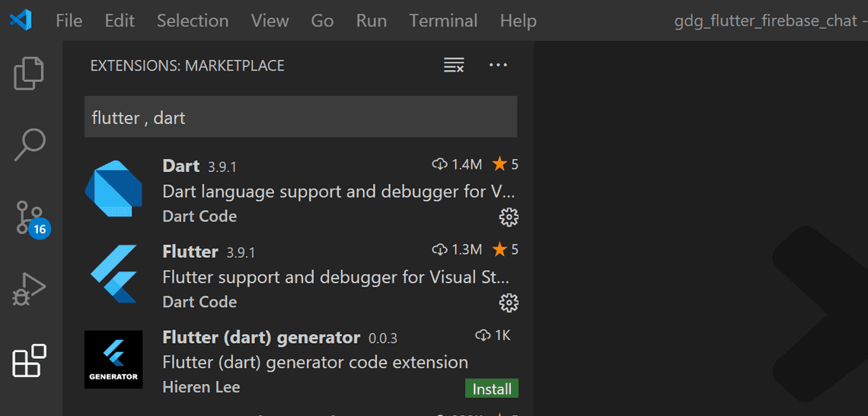868x416 pixels.
Task: Open the Run and Debug view
Action: (29, 289)
